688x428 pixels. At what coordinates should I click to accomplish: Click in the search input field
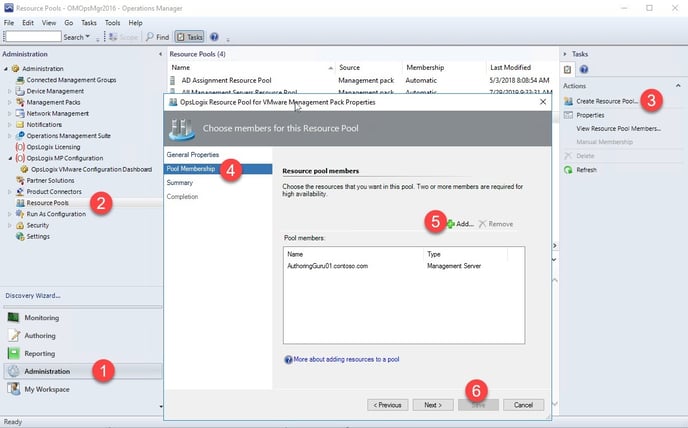click(x=32, y=36)
